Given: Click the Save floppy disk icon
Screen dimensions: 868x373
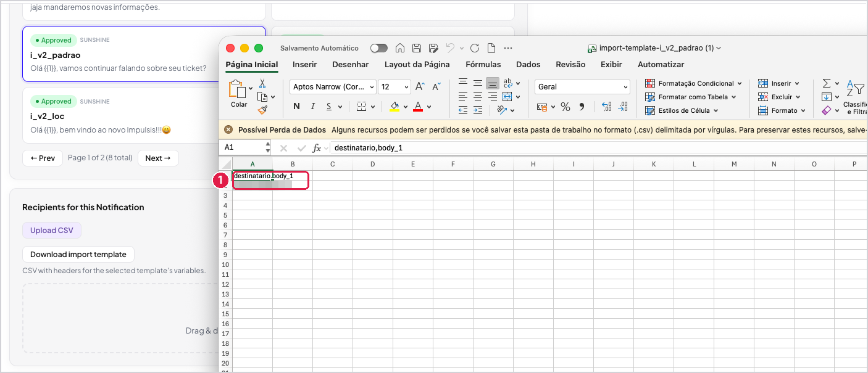Looking at the screenshot, I should (x=417, y=48).
